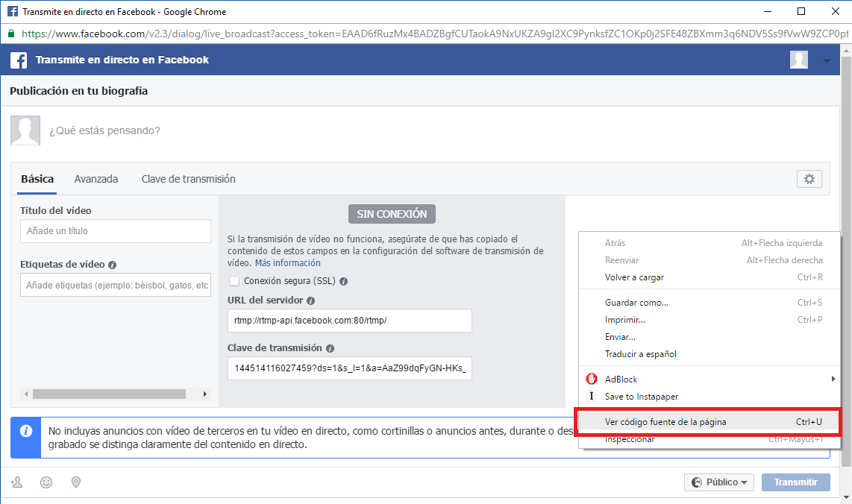This screenshot has width=852, height=504.
Task: Click the Clave de transmisión key field
Action: tap(349, 368)
